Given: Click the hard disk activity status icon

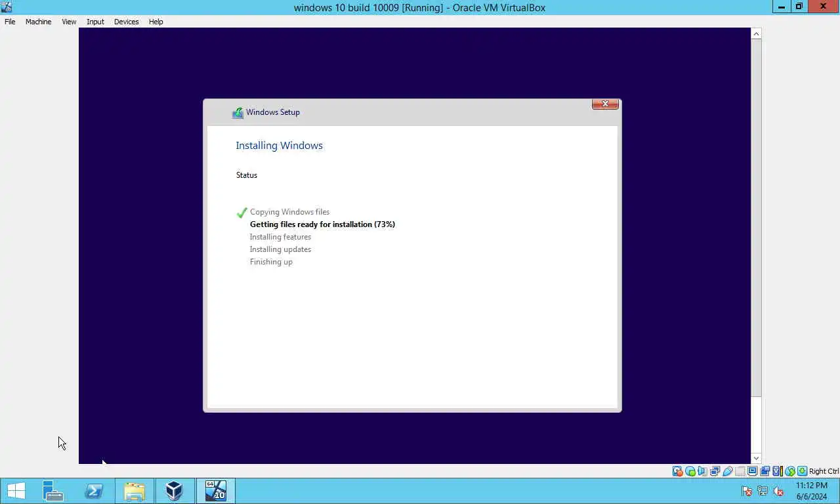Looking at the screenshot, I should click(677, 471).
